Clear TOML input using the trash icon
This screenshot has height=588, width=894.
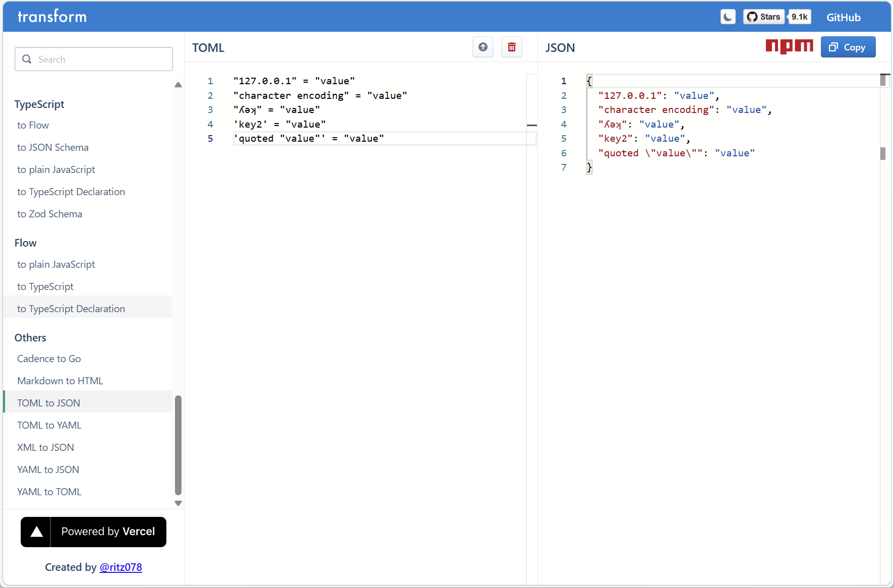pyautogui.click(x=511, y=47)
